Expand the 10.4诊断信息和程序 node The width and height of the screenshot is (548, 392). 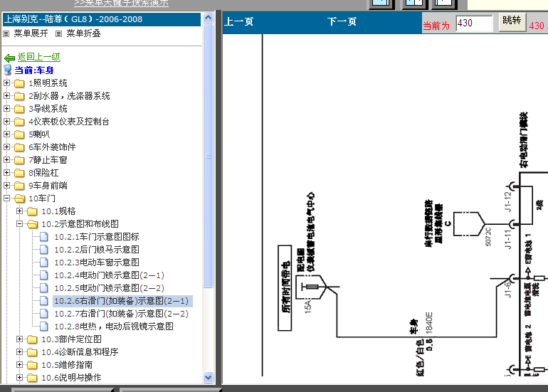tap(20, 352)
